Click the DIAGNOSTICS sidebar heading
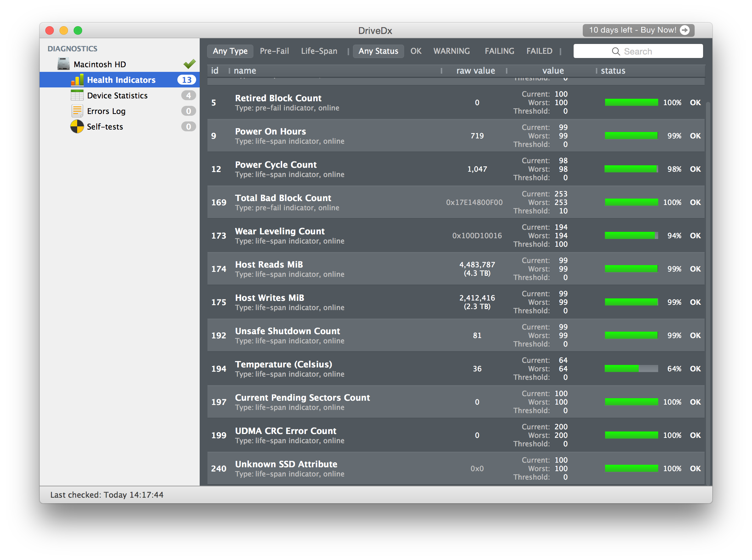 point(72,49)
